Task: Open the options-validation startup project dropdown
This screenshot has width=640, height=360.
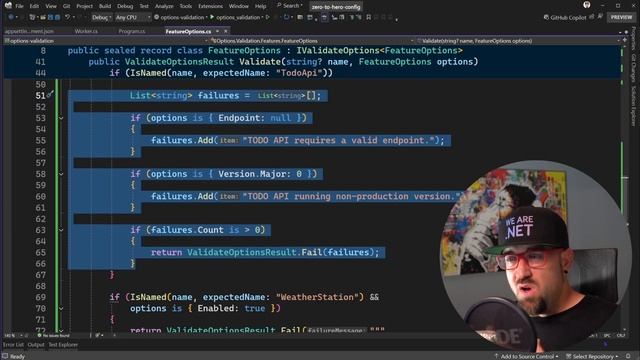Action: point(180,17)
